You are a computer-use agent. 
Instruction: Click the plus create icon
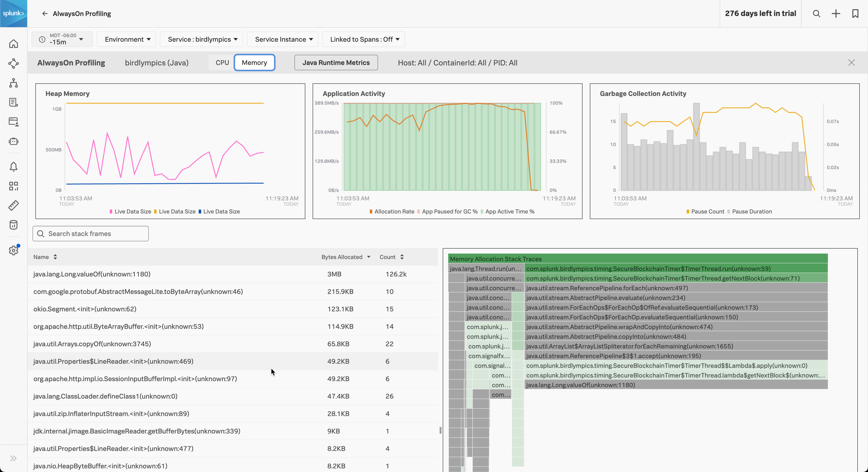(x=836, y=14)
